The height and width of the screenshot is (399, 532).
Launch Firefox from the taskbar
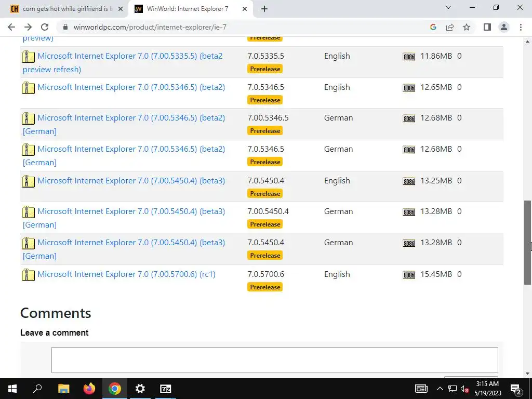89,389
